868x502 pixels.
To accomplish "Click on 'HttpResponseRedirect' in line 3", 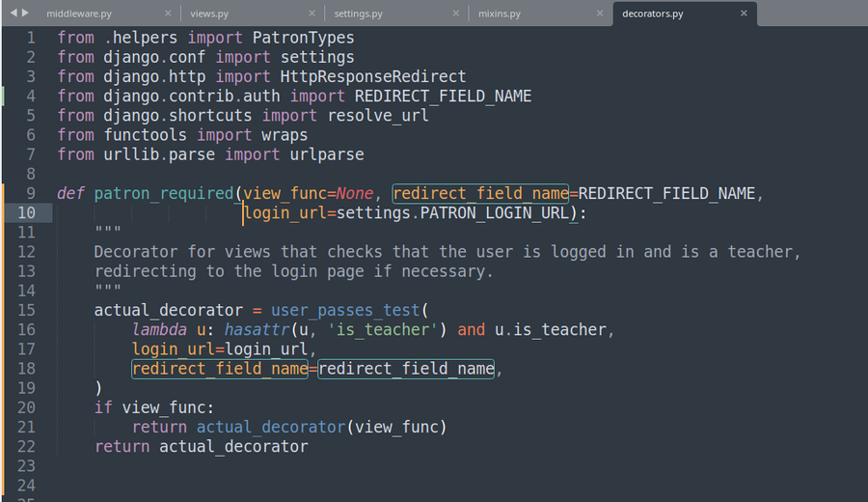I will pos(373,77).
